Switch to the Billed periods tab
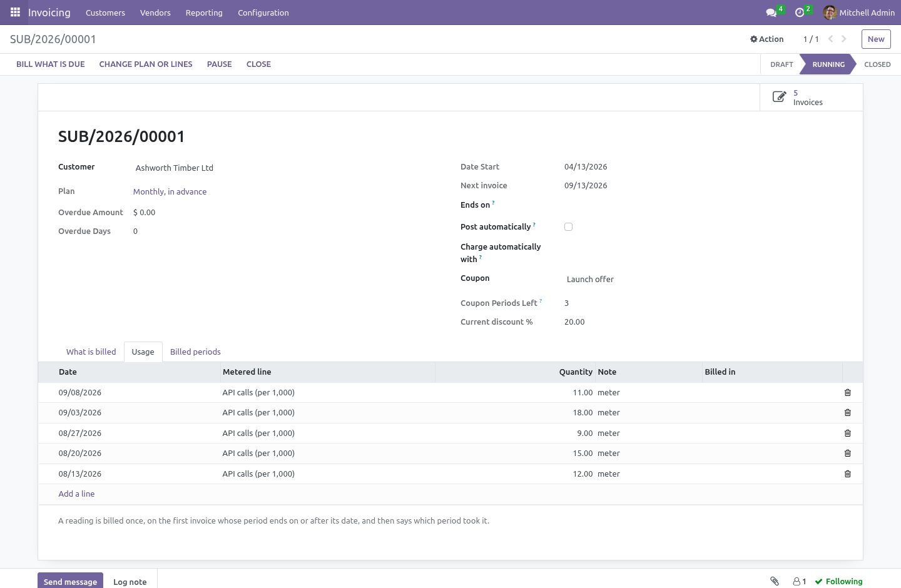The width and height of the screenshot is (901, 588). tap(195, 352)
